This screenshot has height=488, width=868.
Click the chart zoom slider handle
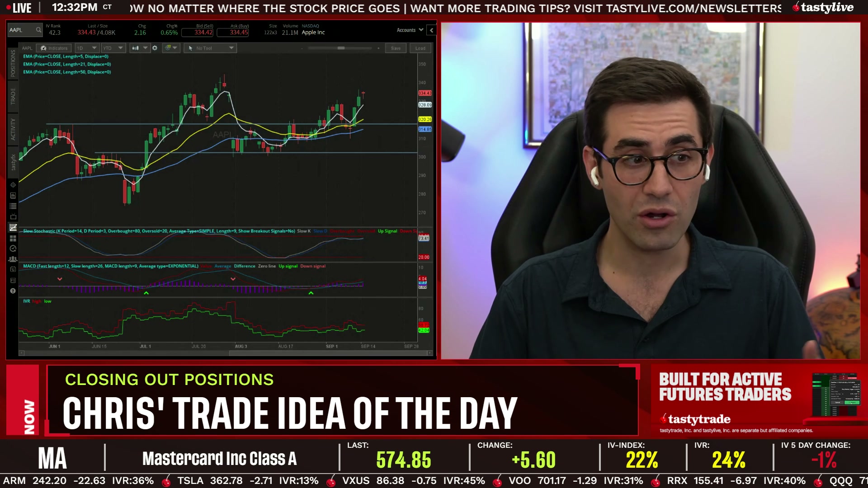click(341, 48)
